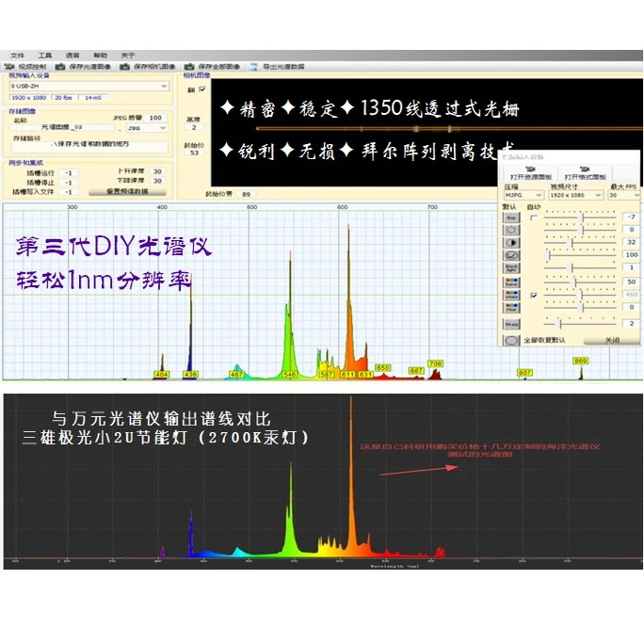Click 导出光谱数据 export spectrum data
The image size is (644, 644).
[278, 67]
